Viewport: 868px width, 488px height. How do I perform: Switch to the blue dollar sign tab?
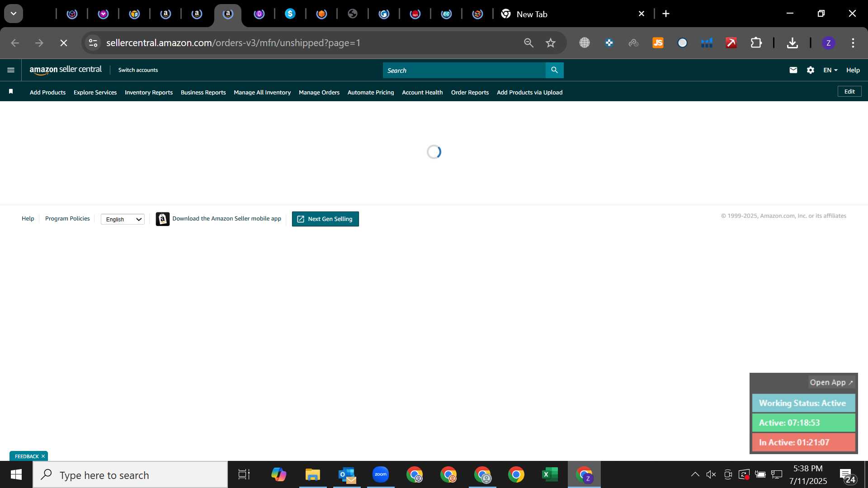tap(290, 14)
